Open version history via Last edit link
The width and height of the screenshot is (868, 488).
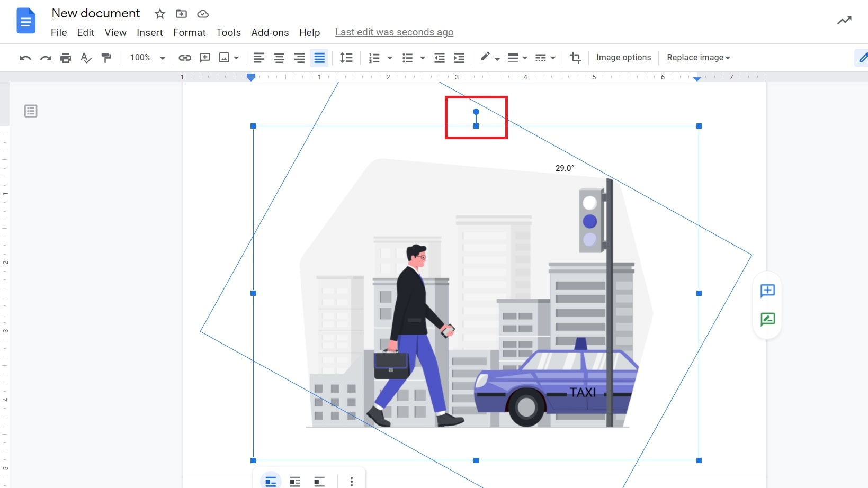(x=394, y=32)
